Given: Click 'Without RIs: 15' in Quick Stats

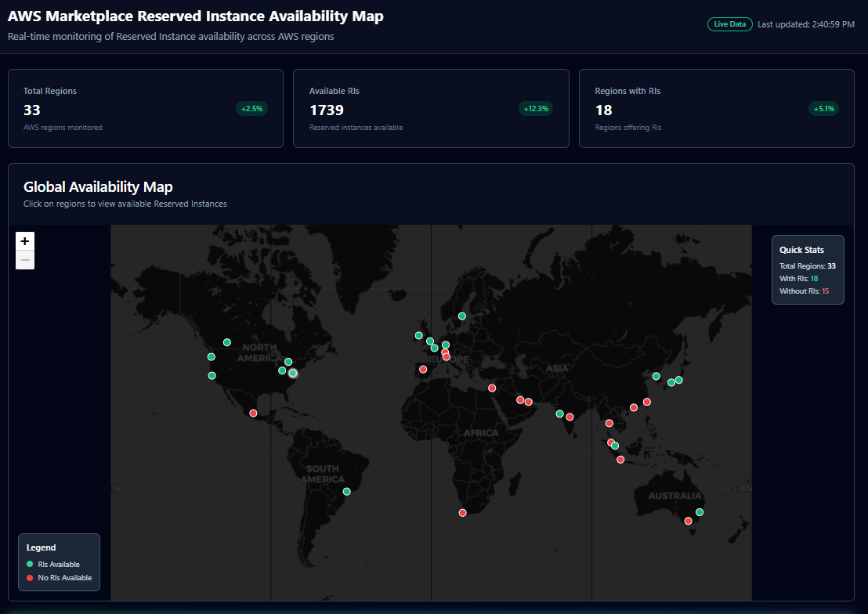Looking at the screenshot, I should (x=805, y=291).
